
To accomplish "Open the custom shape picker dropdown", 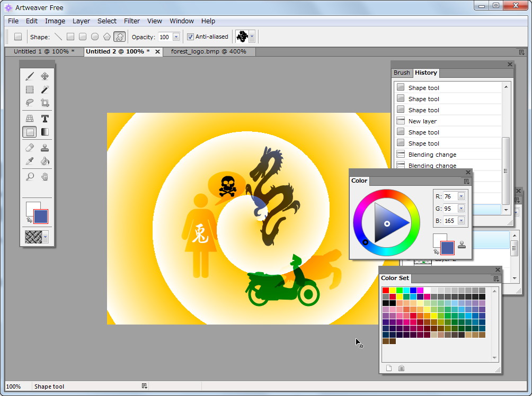I will [252, 37].
